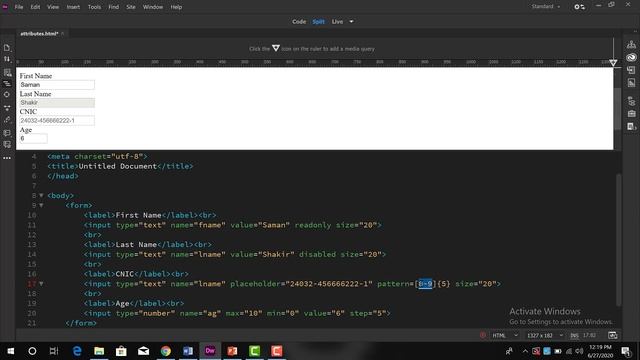Image resolution: width=640 pixels, height=360 pixels.
Task: Open Google Chrome from the taskbar
Action: (x=166, y=351)
